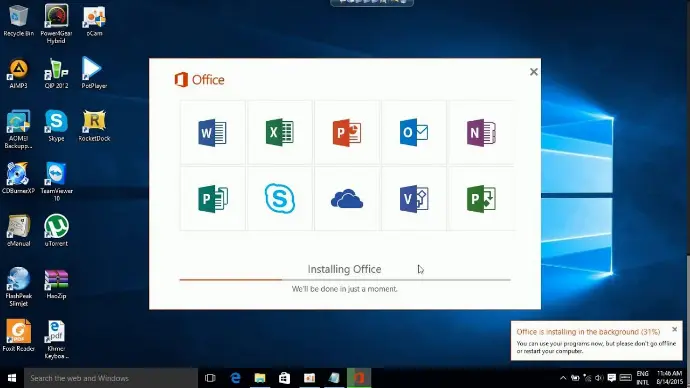Screen dimensions: 690x388
Task: Open the Action Center notifications icon
Action: 611,378
